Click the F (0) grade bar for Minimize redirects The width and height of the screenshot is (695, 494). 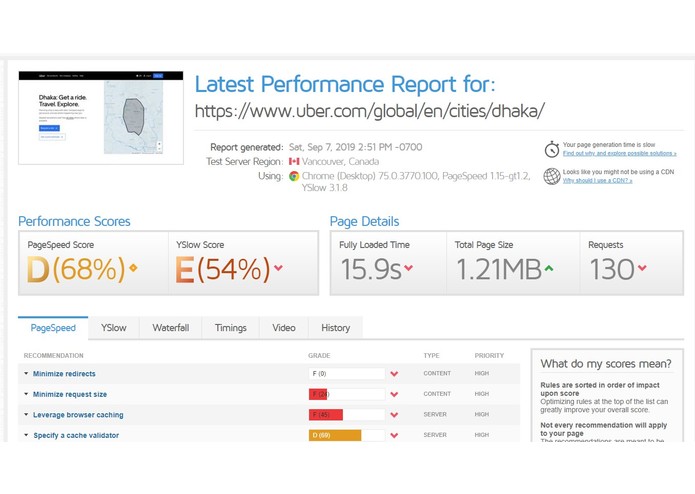[347, 373]
